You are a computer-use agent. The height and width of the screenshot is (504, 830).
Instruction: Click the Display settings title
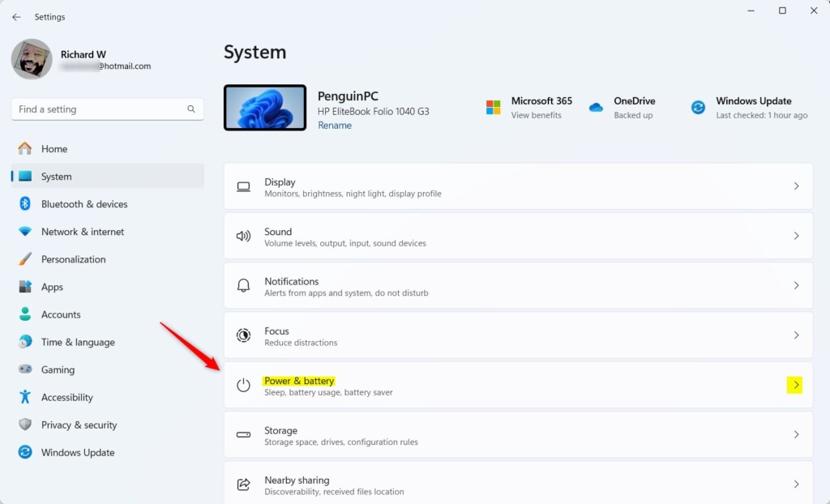pos(280,182)
